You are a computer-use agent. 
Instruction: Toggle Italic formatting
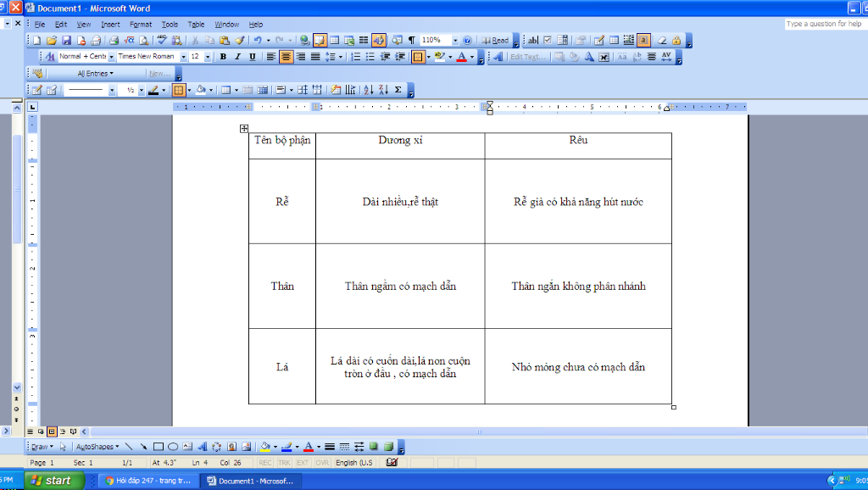tap(237, 57)
